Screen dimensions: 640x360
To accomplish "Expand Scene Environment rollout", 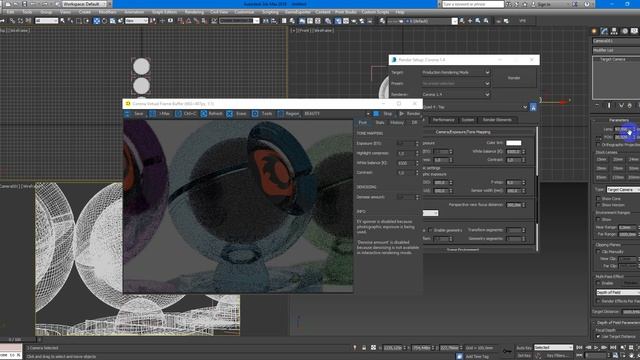I will pos(463,249).
